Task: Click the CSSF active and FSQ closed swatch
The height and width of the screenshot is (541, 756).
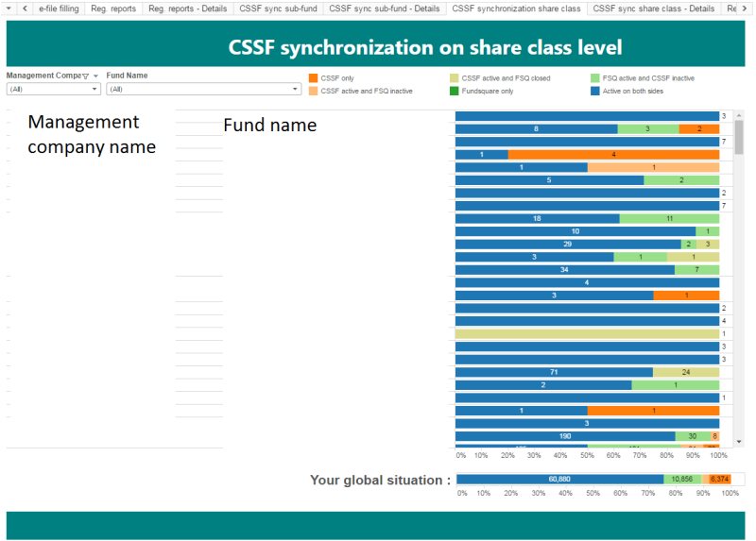Action: coord(454,78)
